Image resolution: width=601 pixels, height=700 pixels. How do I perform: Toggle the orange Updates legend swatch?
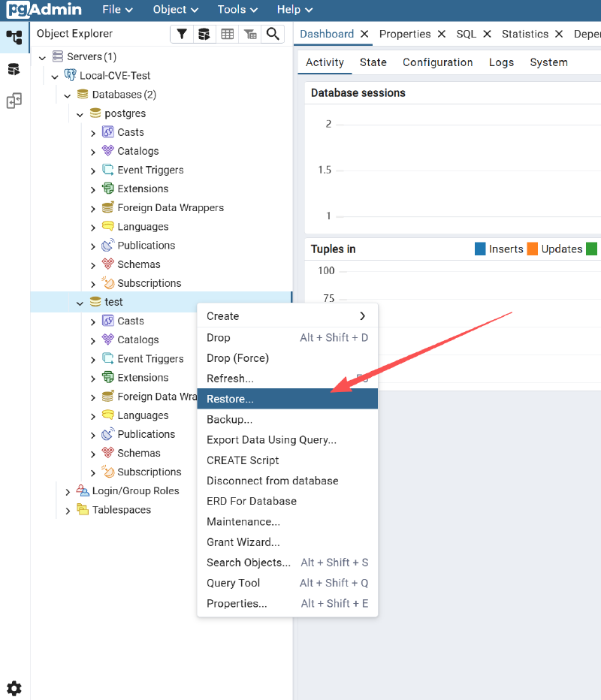click(532, 249)
